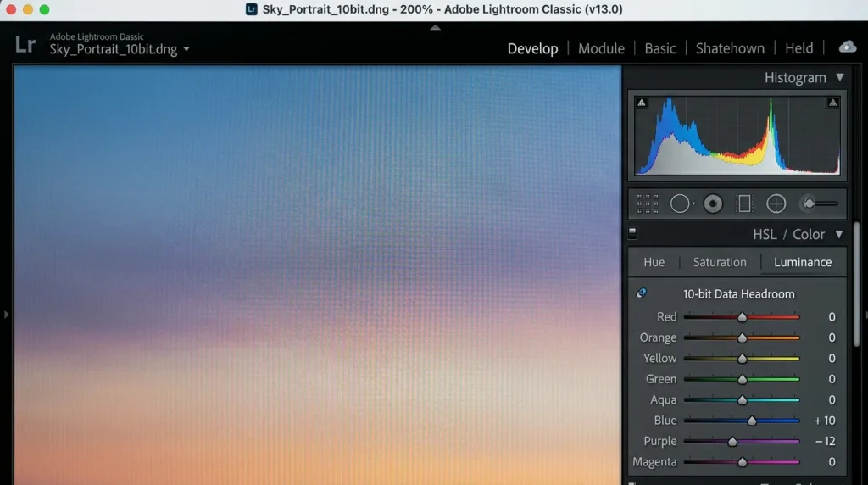The width and height of the screenshot is (868, 485).
Task: Click the Aqua value field showing 0
Action: (x=832, y=399)
